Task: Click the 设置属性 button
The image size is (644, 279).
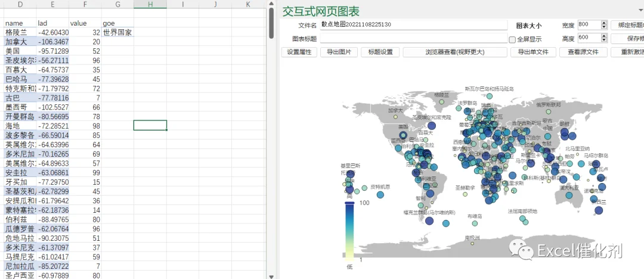Action: (x=299, y=52)
